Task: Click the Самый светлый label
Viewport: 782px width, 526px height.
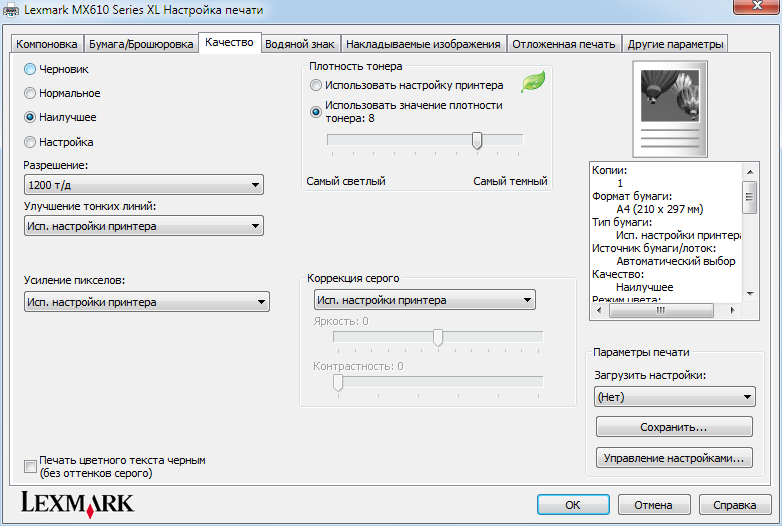Action: point(346,181)
